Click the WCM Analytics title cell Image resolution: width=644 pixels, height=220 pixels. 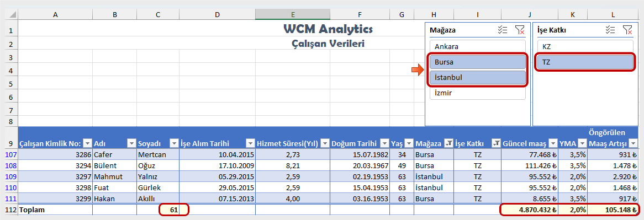(x=328, y=29)
